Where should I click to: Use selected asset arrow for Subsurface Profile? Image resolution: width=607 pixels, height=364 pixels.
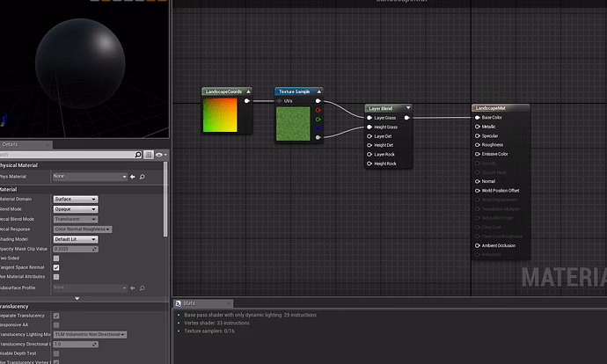click(x=133, y=288)
